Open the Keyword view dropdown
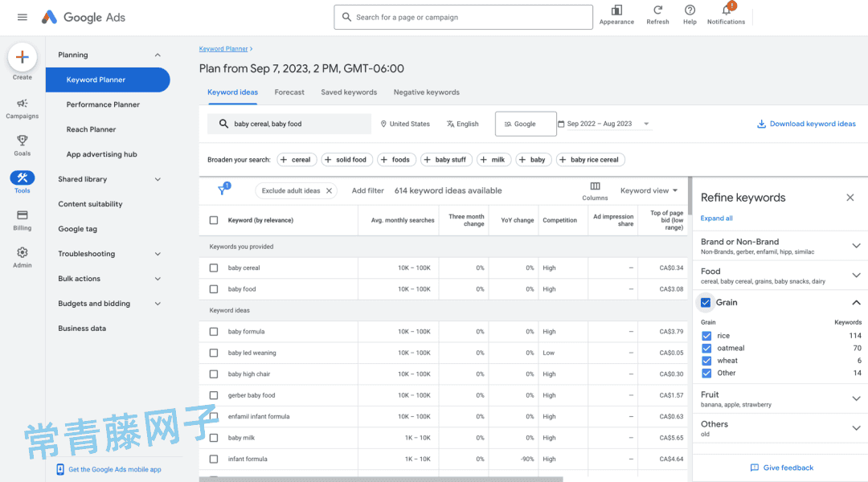Viewport: 868px width, 482px height. pos(649,191)
